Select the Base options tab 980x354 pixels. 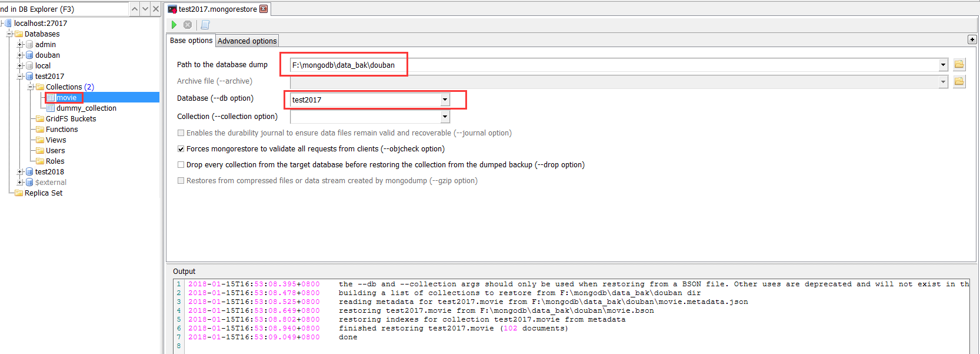click(191, 41)
